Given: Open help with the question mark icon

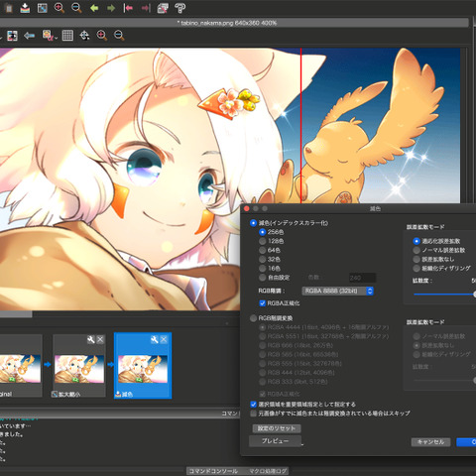Looking at the screenshot, I should [180, 8].
